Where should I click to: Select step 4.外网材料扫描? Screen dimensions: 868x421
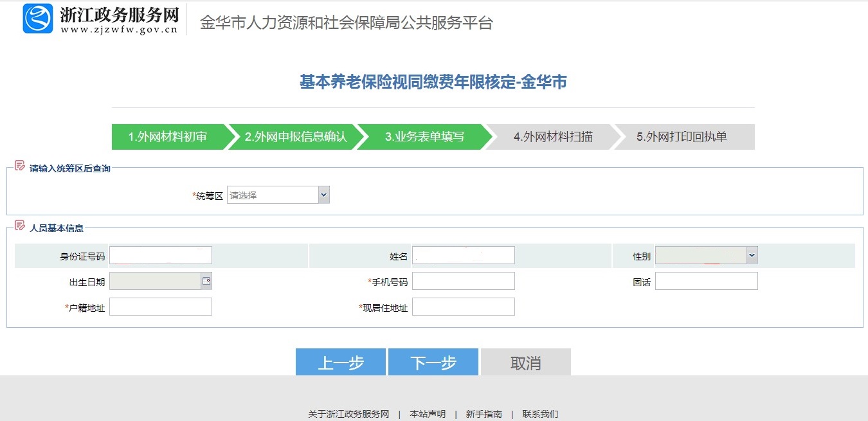pos(553,137)
